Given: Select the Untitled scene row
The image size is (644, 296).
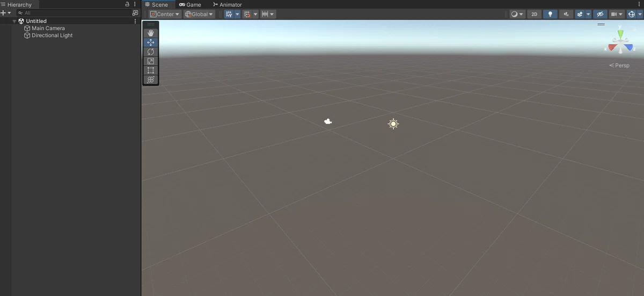Looking at the screenshot, I should tap(70, 21).
